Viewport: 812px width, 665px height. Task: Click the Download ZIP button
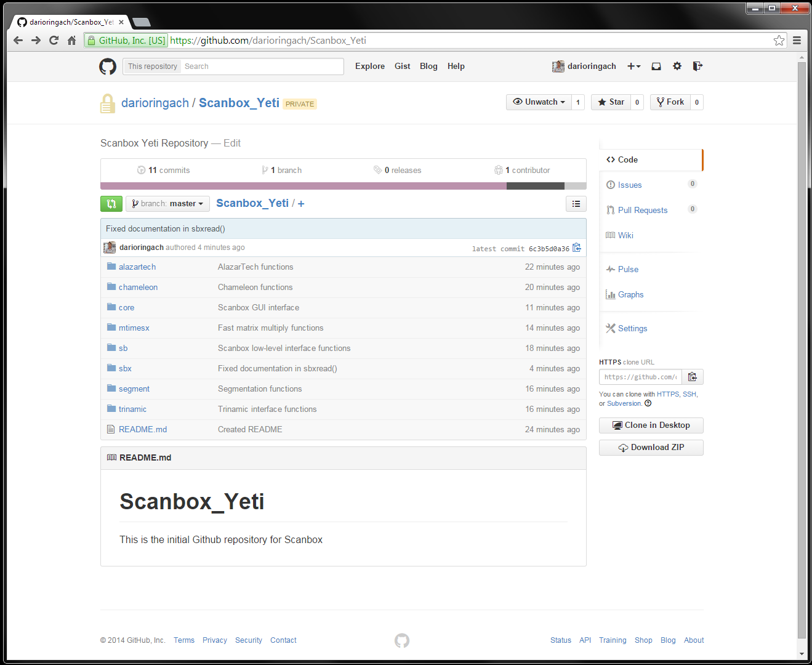tap(651, 448)
